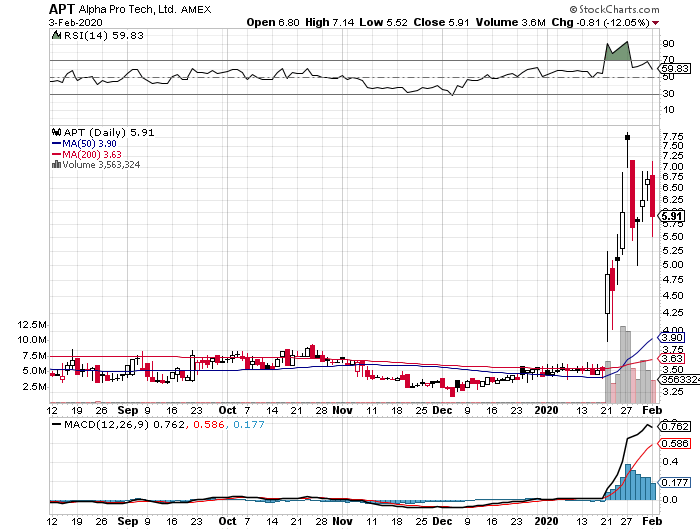Click the 12.5M volume axis label
This screenshot has height=530, width=700.
32,325
